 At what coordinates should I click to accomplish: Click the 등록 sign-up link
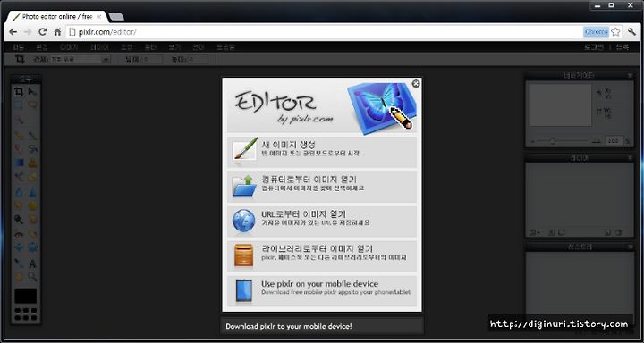point(623,47)
